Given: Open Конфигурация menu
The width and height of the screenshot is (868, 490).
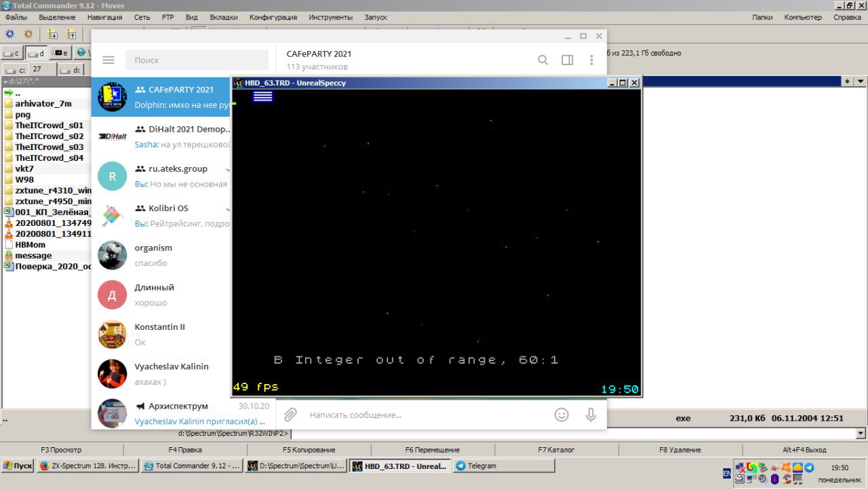Looking at the screenshot, I should [273, 17].
